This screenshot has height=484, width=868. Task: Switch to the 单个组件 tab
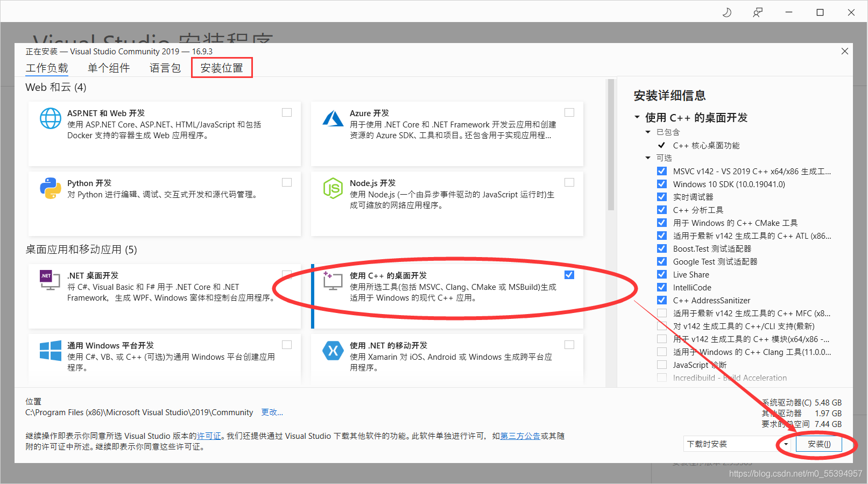pyautogui.click(x=109, y=68)
